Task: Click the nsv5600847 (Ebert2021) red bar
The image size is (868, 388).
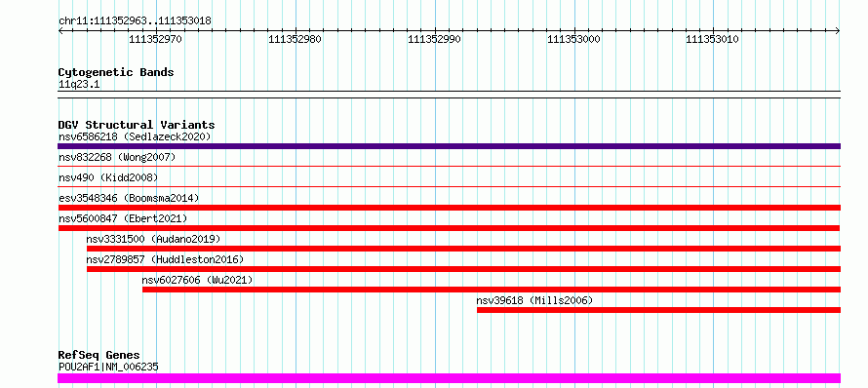Action: [449, 228]
